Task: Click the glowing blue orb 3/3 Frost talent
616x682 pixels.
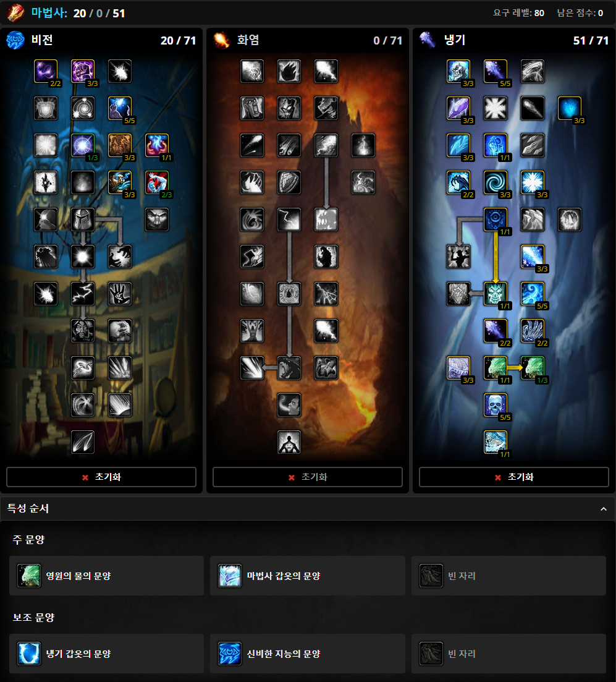Action: tap(570, 108)
